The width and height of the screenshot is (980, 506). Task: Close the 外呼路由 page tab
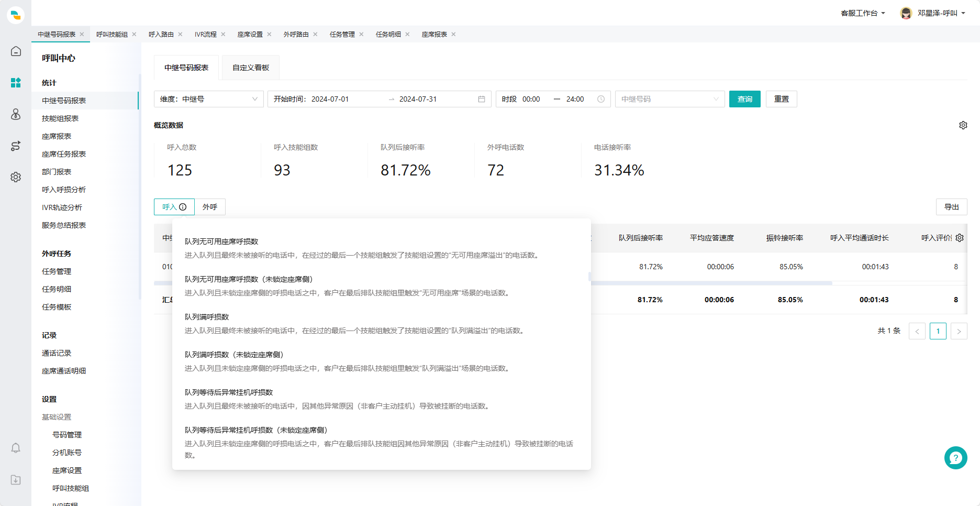[x=315, y=34]
